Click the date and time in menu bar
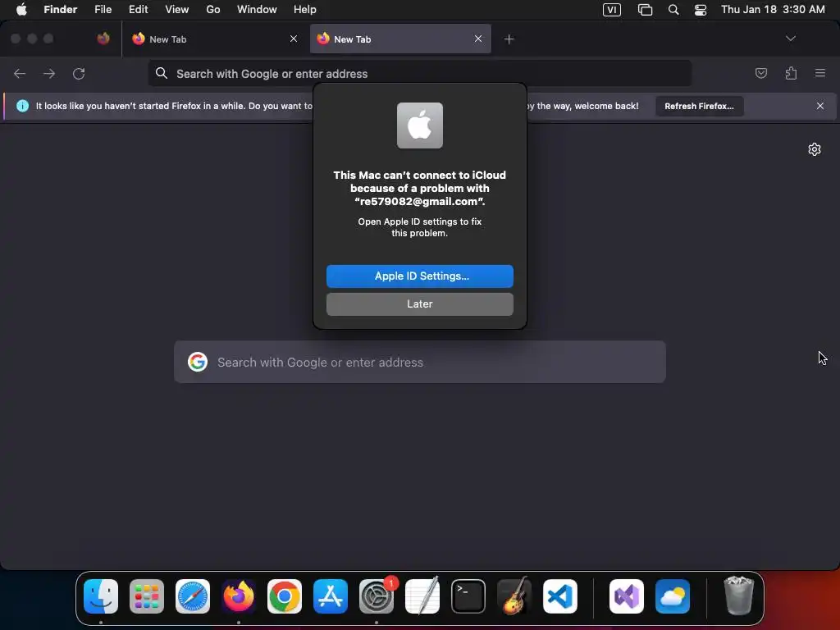 773,9
